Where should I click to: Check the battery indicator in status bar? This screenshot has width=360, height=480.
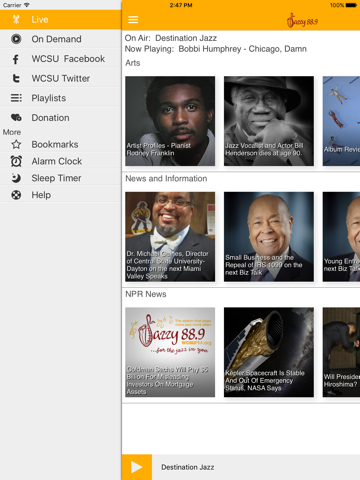(351, 5)
